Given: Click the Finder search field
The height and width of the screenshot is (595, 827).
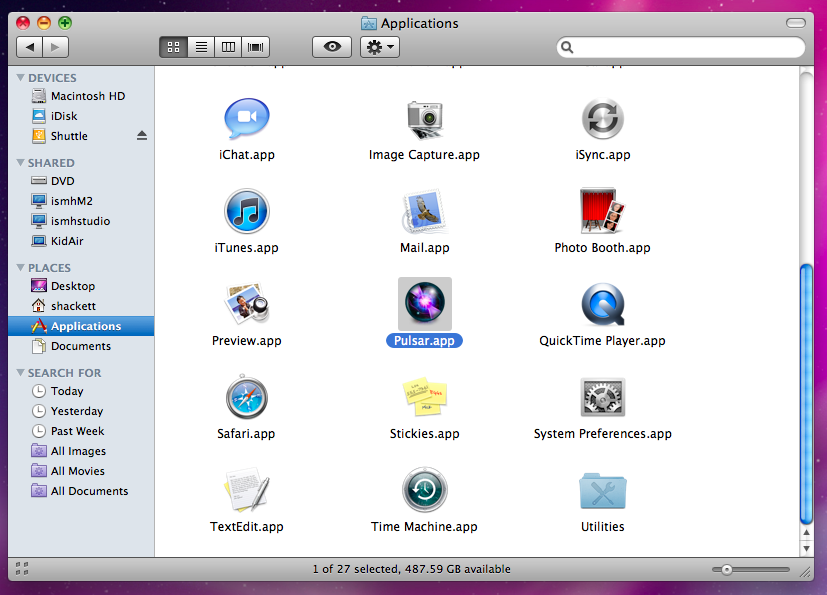Looking at the screenshot, I should [x=681, y=47].
